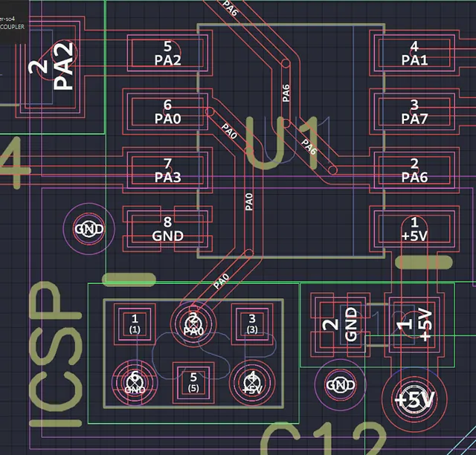Select U1 pad 1 labeled +5V

[414, 229]
